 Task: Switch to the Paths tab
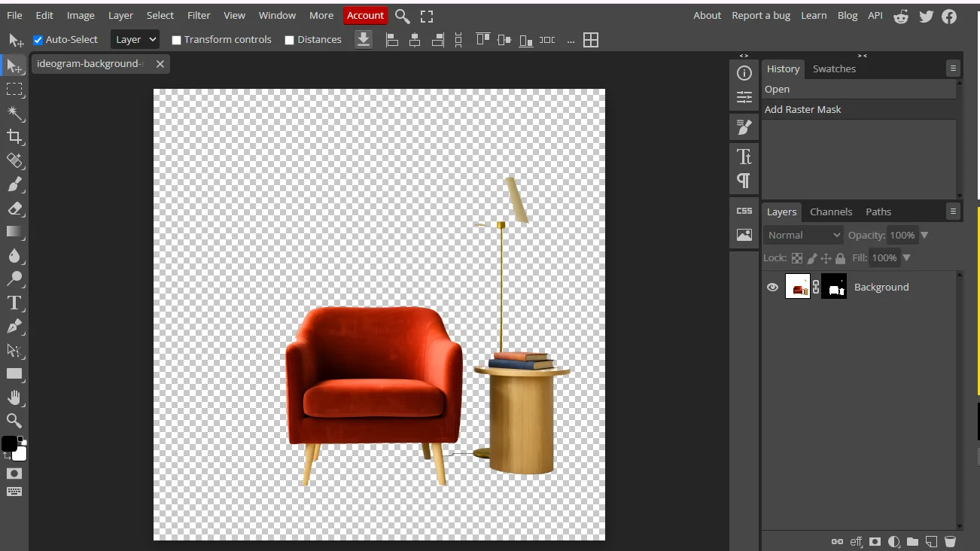[x=878, y=212]
